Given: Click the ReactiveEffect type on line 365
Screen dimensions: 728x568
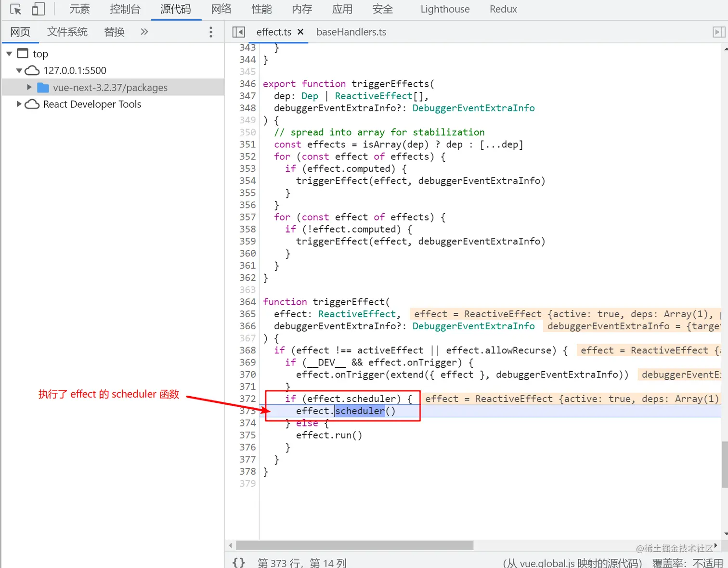Looking at the screenshot, I should click(357, 314).
